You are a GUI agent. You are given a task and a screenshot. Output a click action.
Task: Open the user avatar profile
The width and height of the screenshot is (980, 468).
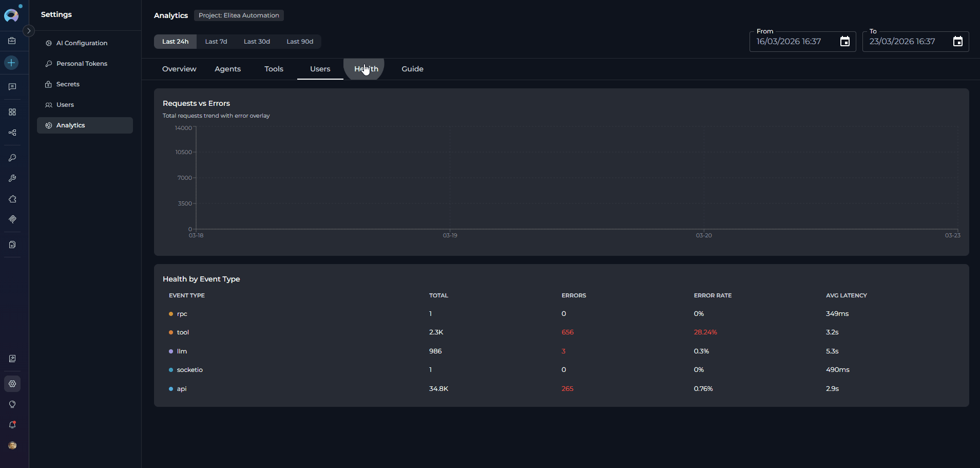(12, 445)
